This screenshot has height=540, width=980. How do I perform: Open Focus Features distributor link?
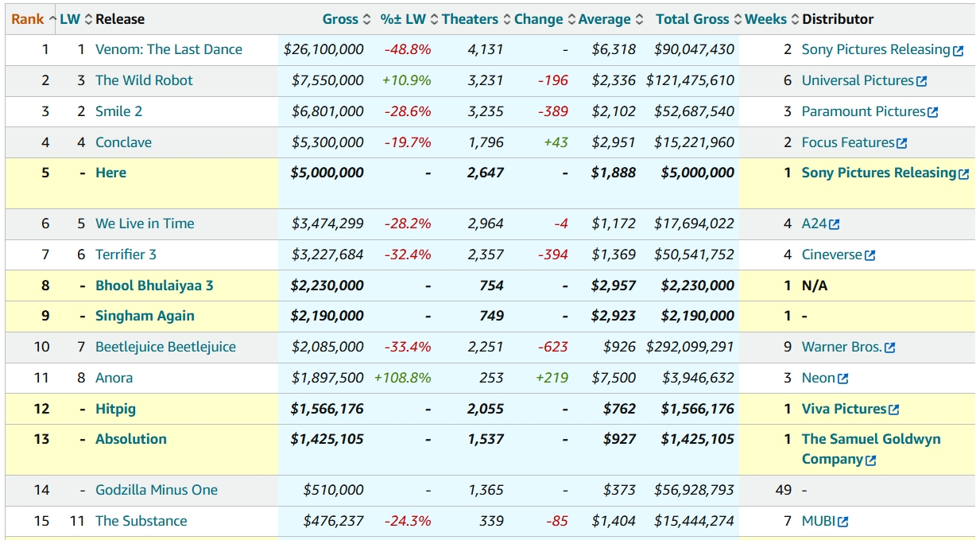pyautogui.click(x=848, y=142)
